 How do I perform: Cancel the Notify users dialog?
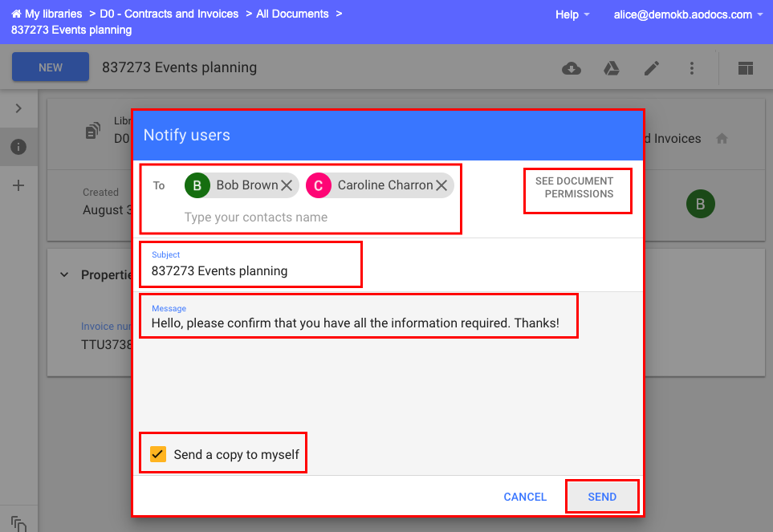coord(524,496)
